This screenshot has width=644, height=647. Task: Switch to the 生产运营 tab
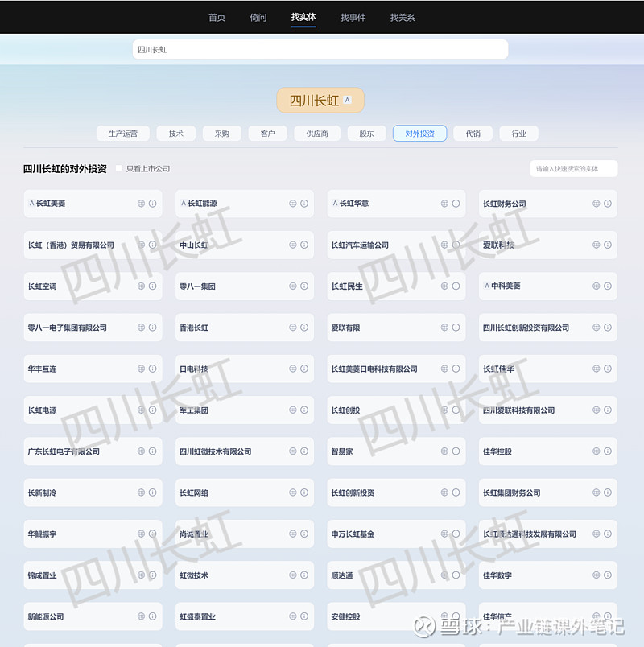tap(123, 134)
